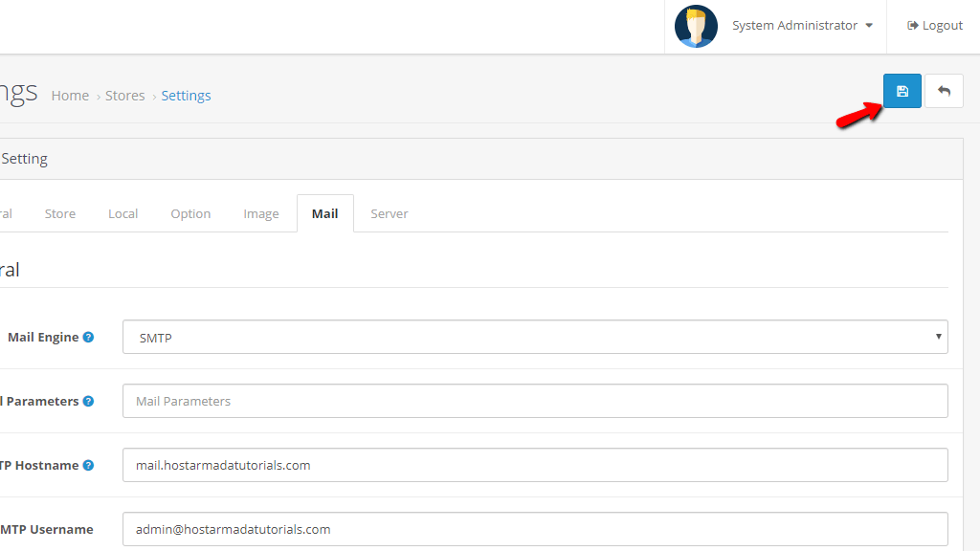Switch to the Local tab
This screenshot has width=980, height=551.
click(122, 213)
